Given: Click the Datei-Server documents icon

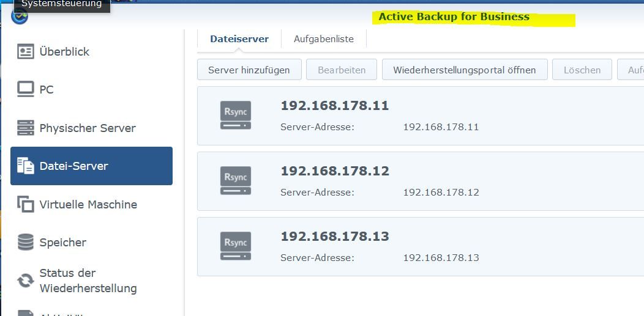Looking at the screenshot, I should coord(26,166).
